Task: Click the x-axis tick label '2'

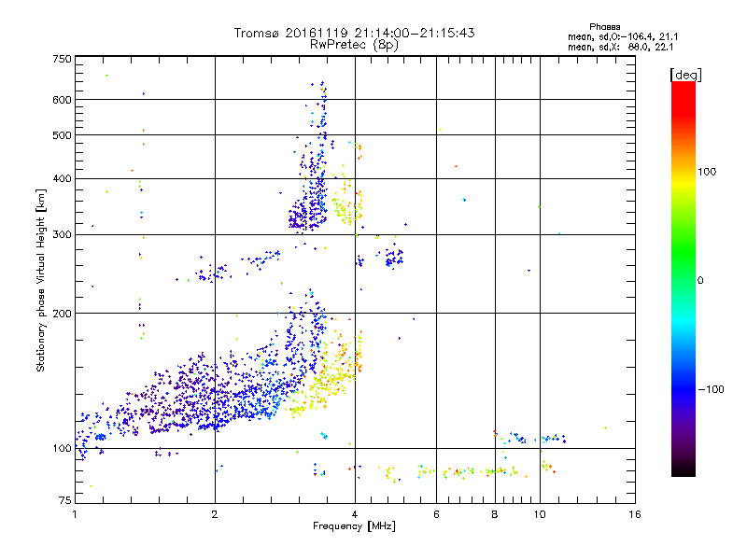Action: [215, 514]
